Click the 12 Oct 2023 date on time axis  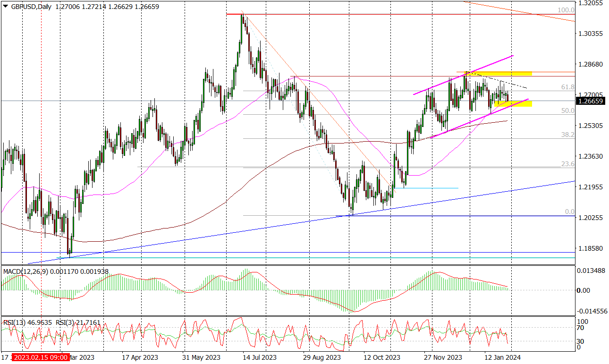pos(382,357)
